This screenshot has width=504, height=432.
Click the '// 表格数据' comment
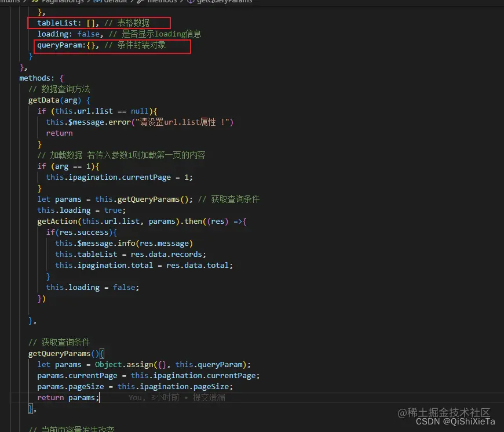point(127,23)
